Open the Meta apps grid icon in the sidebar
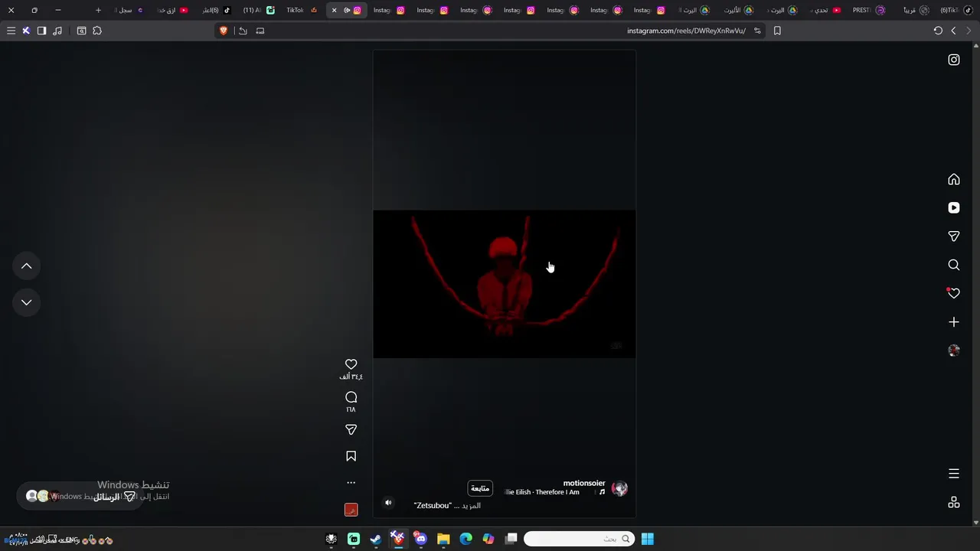The image size is (980, 551). click(954, 502)
